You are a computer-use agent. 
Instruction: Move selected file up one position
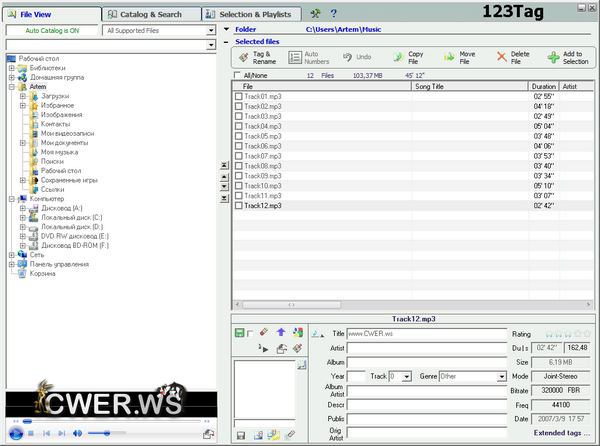[x=225, y=177]
